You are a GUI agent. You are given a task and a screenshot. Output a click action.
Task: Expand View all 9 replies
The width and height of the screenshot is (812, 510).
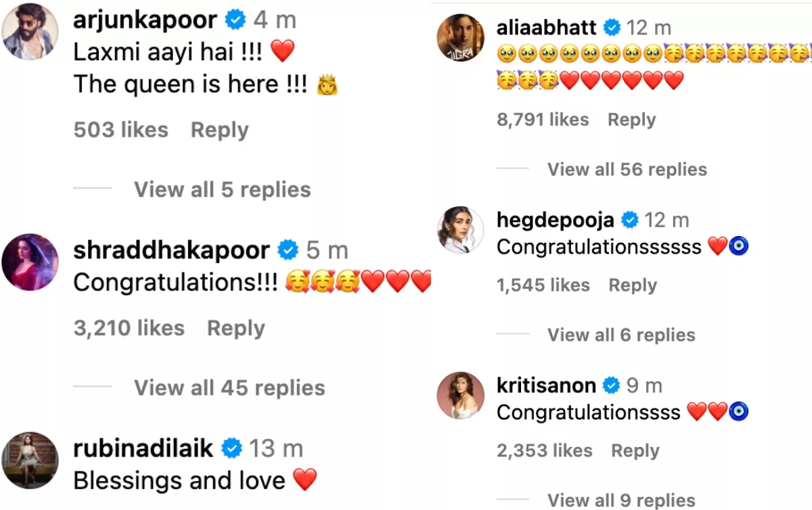pyautogui.click(x=621, y=501)
